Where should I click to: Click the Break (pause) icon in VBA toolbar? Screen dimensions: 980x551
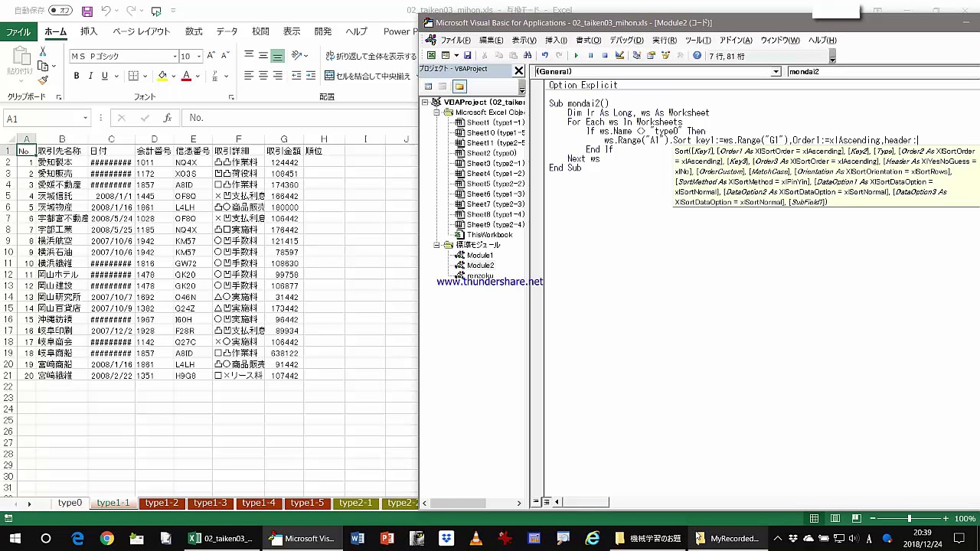(590, 56)
